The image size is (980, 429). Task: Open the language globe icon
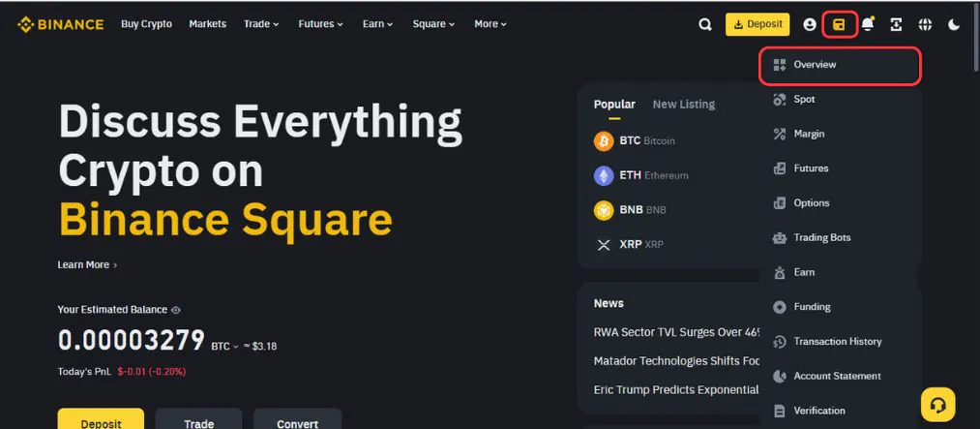(x=925, y=24)
